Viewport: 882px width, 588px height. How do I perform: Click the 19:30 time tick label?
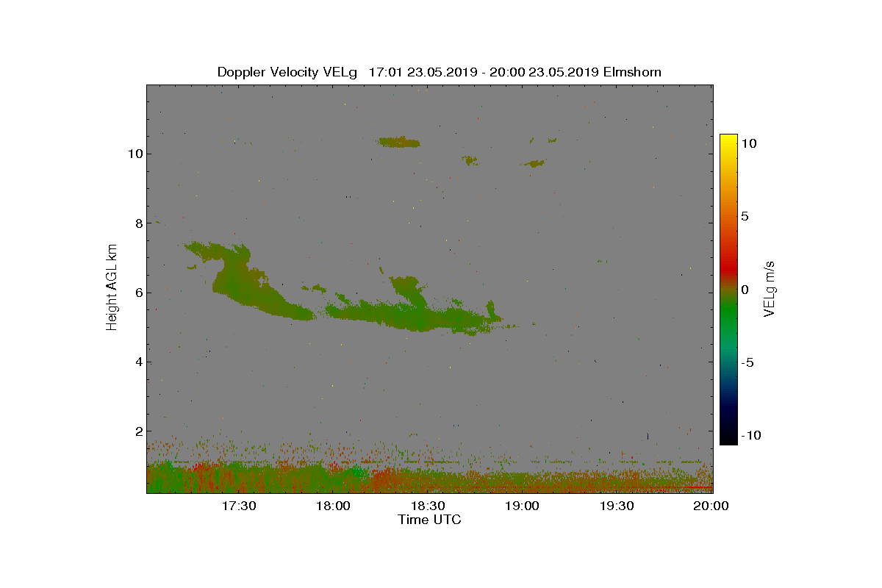(617, 506)
